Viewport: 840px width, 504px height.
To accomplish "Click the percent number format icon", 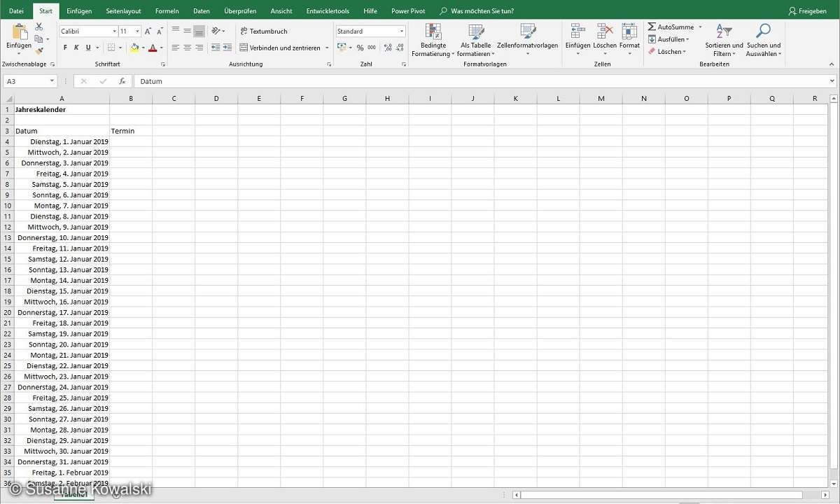I will pyautogui.click(x=360, y=48).
